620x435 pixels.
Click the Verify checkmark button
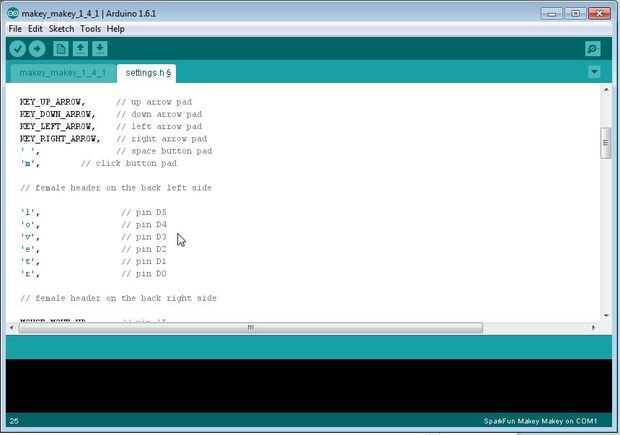pyautogui.click(x=17, y=49)
